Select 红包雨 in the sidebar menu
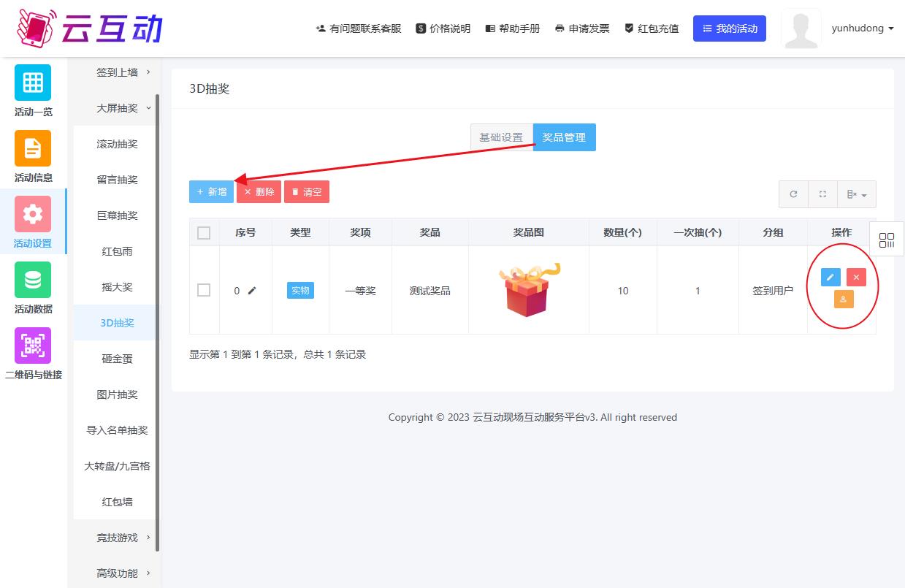The image size is (905, 588). (117, 251)
